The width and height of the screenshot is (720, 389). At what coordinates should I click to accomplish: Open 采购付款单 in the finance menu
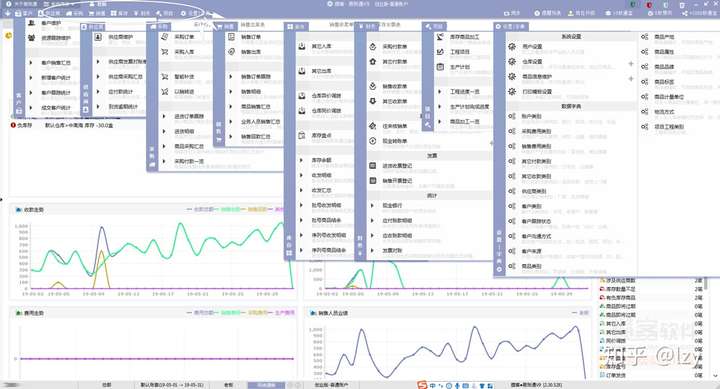(x=394, y=47)
